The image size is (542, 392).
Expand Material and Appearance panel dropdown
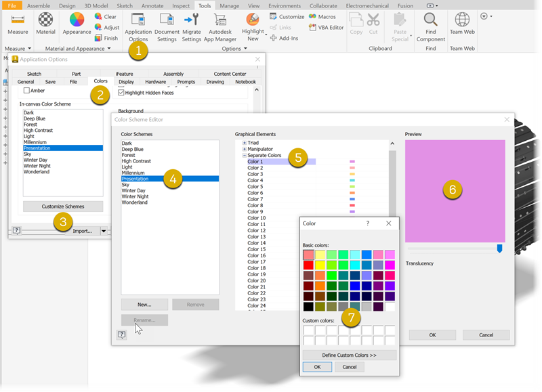tap(109, 48)
